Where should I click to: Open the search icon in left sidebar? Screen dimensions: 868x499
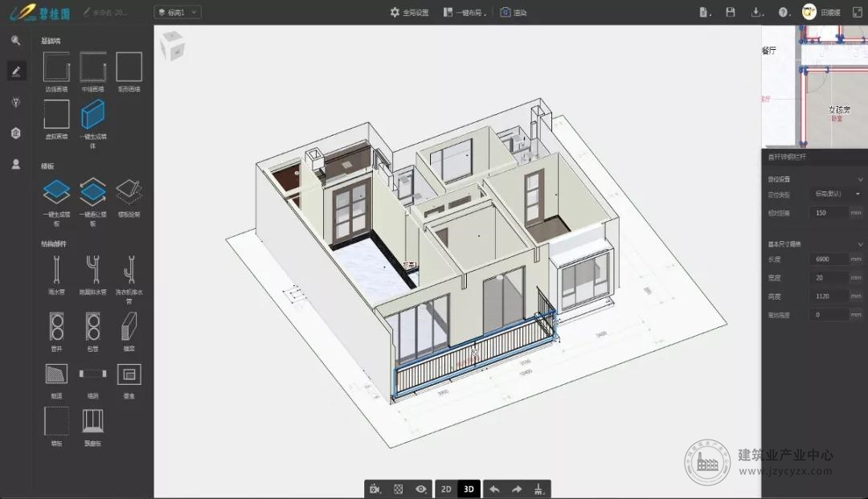tap(15, 40)
